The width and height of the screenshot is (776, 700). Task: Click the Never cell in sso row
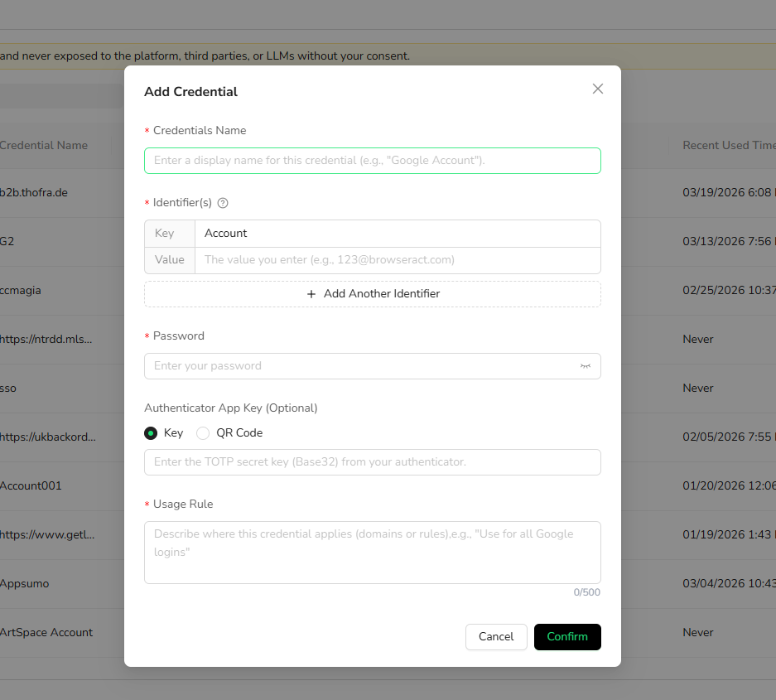point(698,389)
